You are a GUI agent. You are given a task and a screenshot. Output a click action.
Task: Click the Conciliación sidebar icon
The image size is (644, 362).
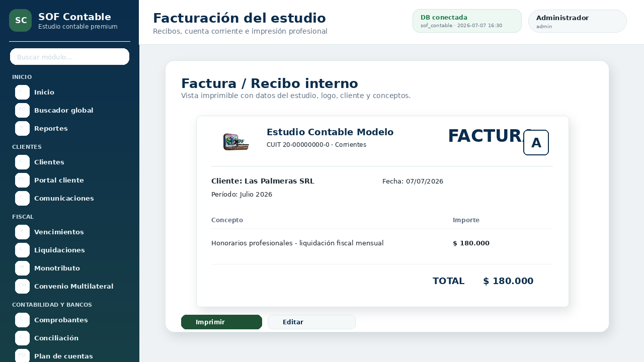[x=22, y=338]
